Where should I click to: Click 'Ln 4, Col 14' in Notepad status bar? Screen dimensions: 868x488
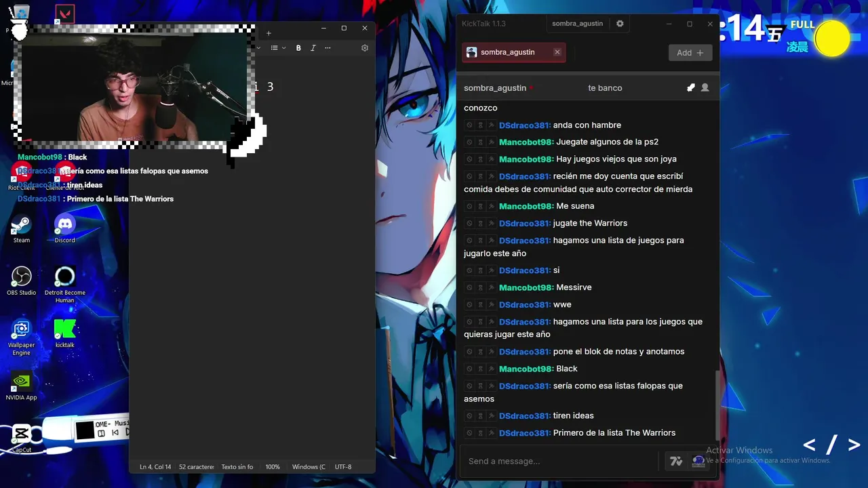[x=155, y=467]
